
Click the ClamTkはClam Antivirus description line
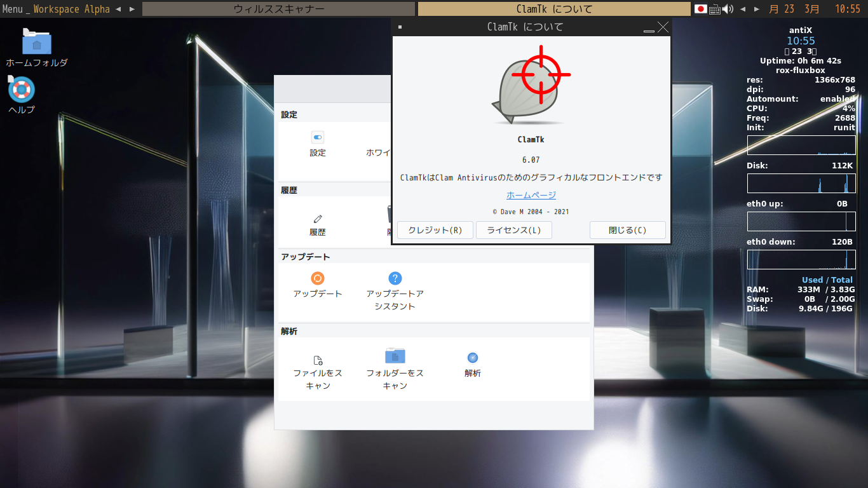point(531,177)
